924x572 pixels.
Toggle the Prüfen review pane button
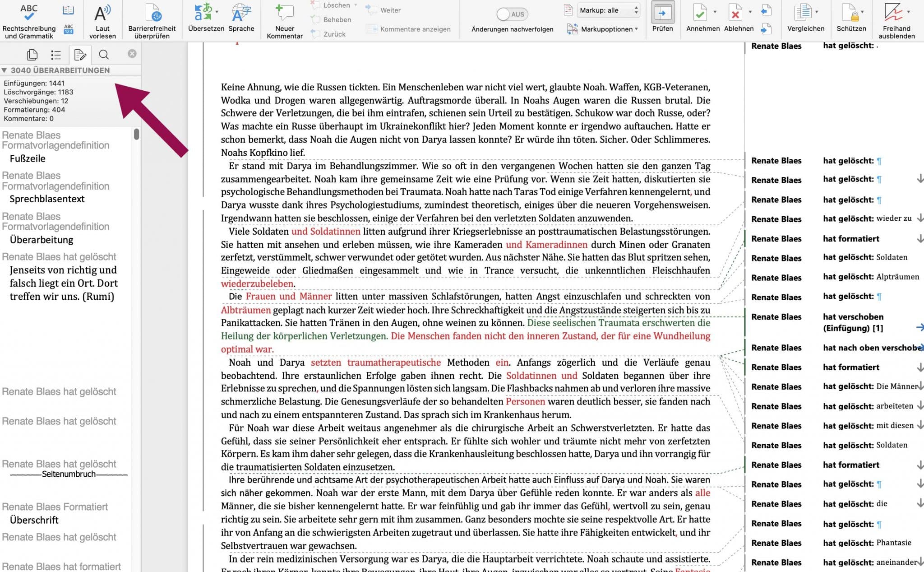(x=662, y=13)
